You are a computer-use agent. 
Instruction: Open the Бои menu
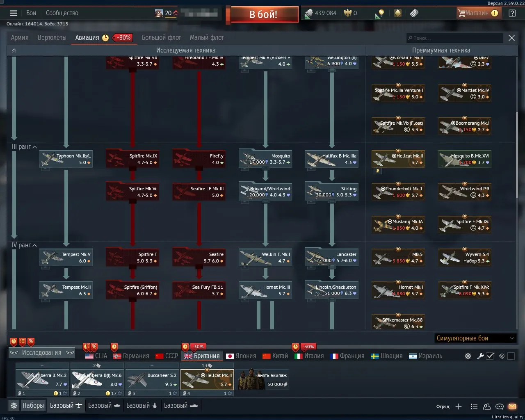31,13
